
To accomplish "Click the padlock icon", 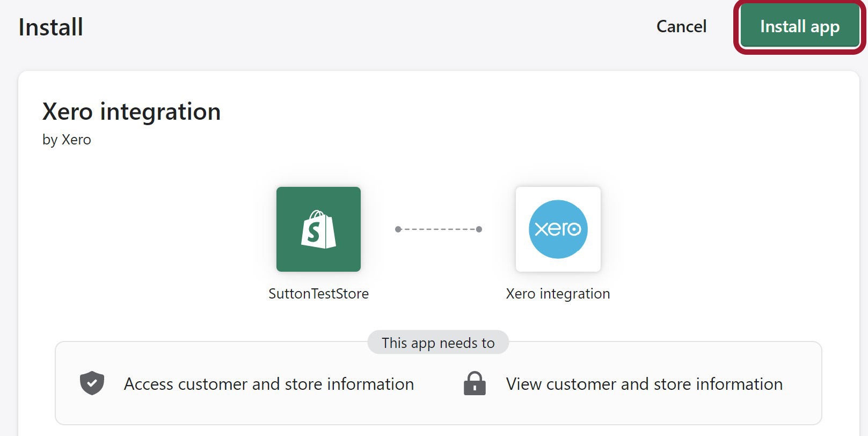I will click(x=475, y=383).
